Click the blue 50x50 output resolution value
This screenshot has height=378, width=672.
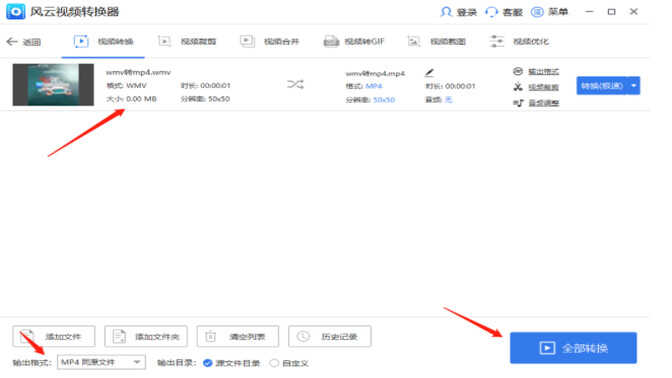tap(384, 100)
